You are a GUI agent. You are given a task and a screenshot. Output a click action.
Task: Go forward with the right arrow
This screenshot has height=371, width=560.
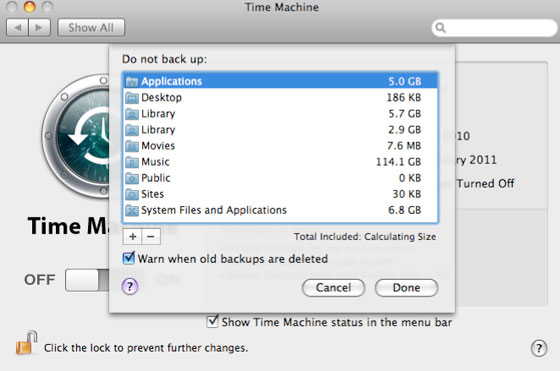coord(39,27)
